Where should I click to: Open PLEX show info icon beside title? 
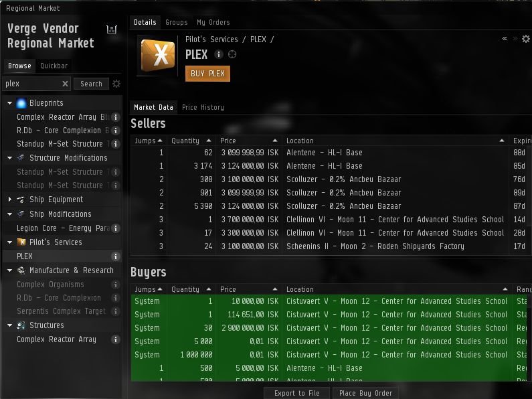tap(219, 54)
